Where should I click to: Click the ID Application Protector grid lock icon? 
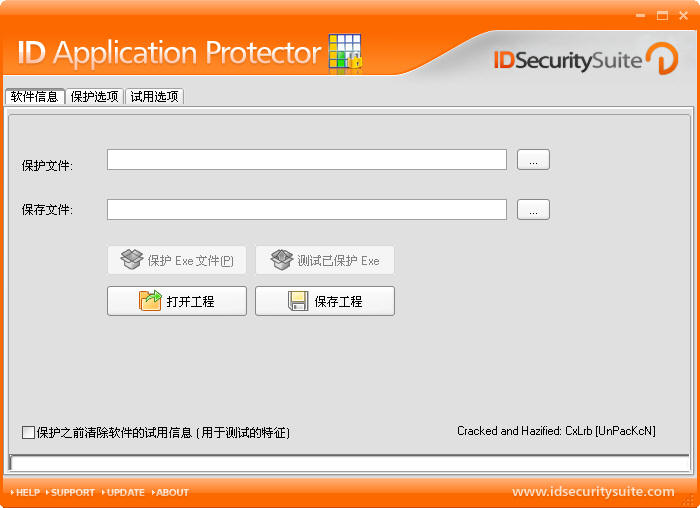[345, 52]
